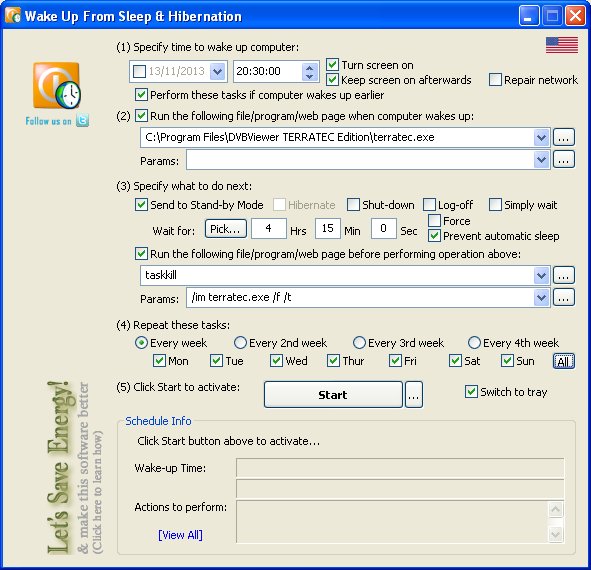The width and height of the screenshot is (591, 570).
Task: Uncheck the Mon checkbox
Action: 159,361
